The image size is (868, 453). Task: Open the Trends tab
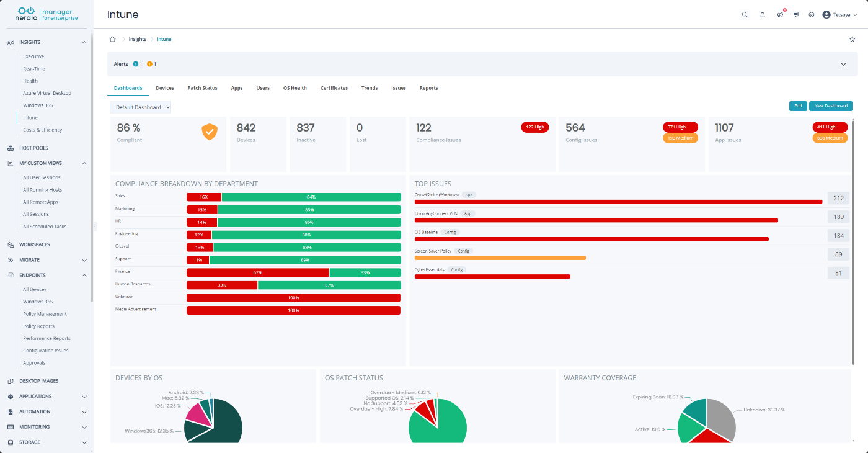tap(370, 88)
